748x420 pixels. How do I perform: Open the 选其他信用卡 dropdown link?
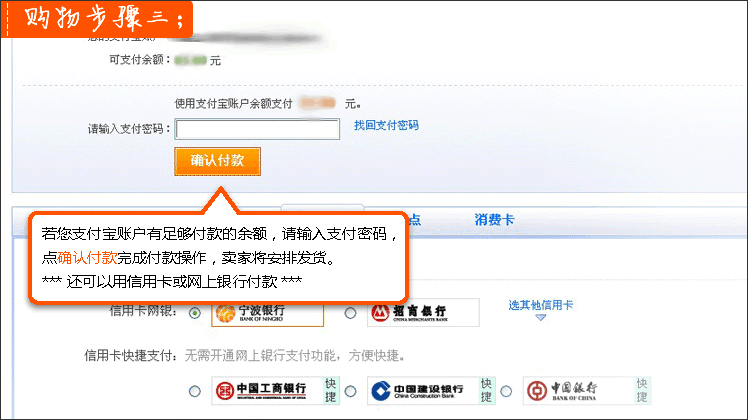pyautogui.click(x=540, y=305)
